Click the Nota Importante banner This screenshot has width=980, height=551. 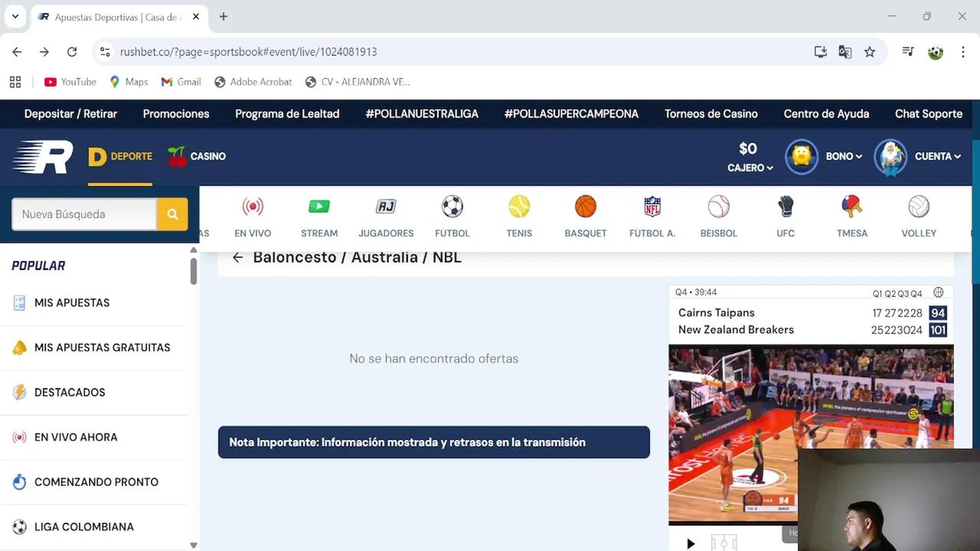click(434, 442)
